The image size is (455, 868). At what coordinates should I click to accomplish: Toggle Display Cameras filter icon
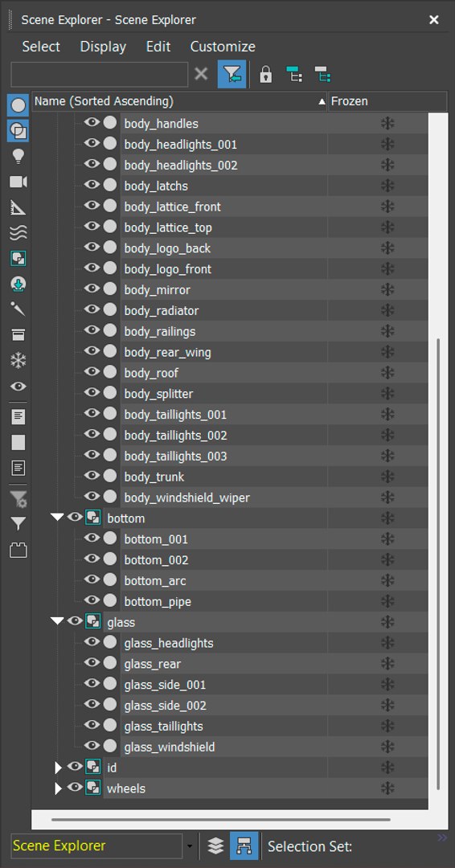[18, 182]
